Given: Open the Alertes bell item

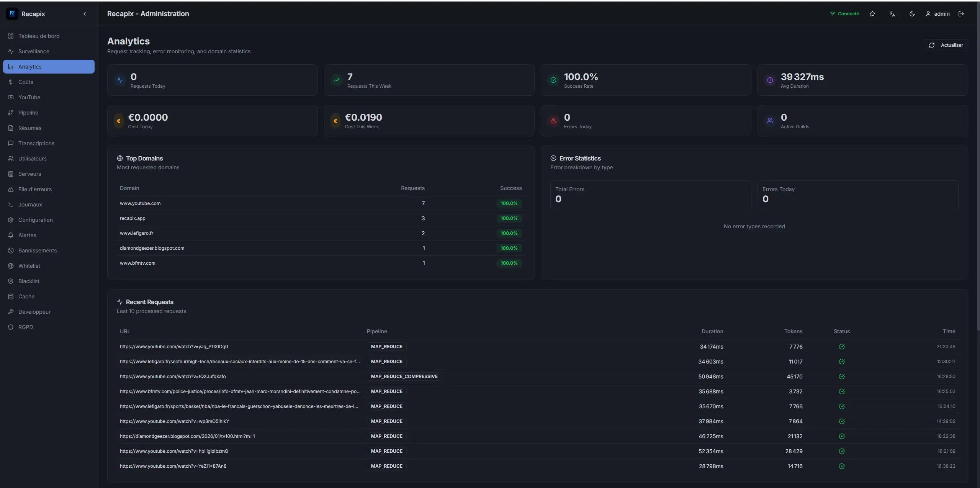Looking at the screenshot, I should click(27, 235).
